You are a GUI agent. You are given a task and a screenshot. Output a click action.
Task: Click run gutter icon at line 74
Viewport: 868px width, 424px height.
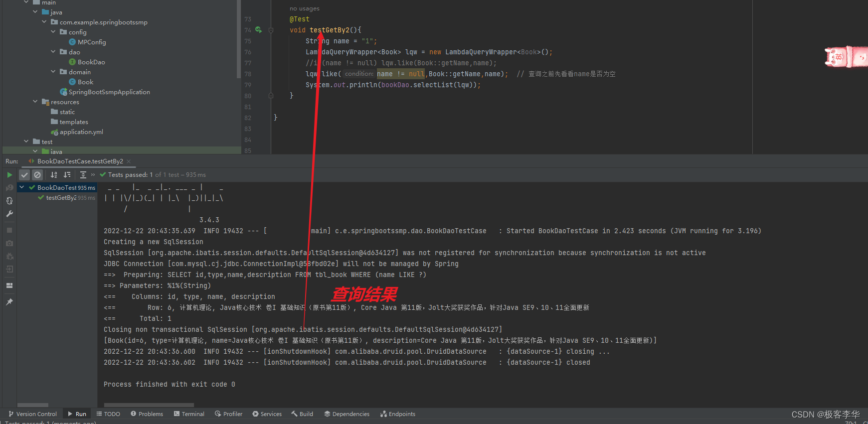click(x=258, y=30)
